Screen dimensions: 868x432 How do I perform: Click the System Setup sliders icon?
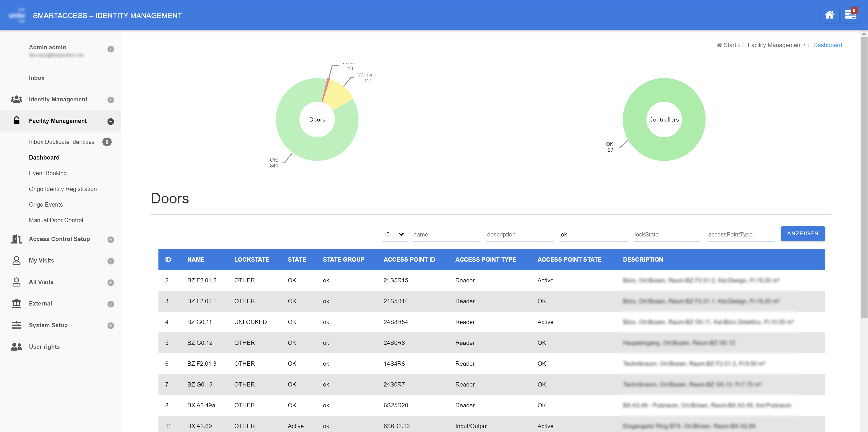click(16, 325)
